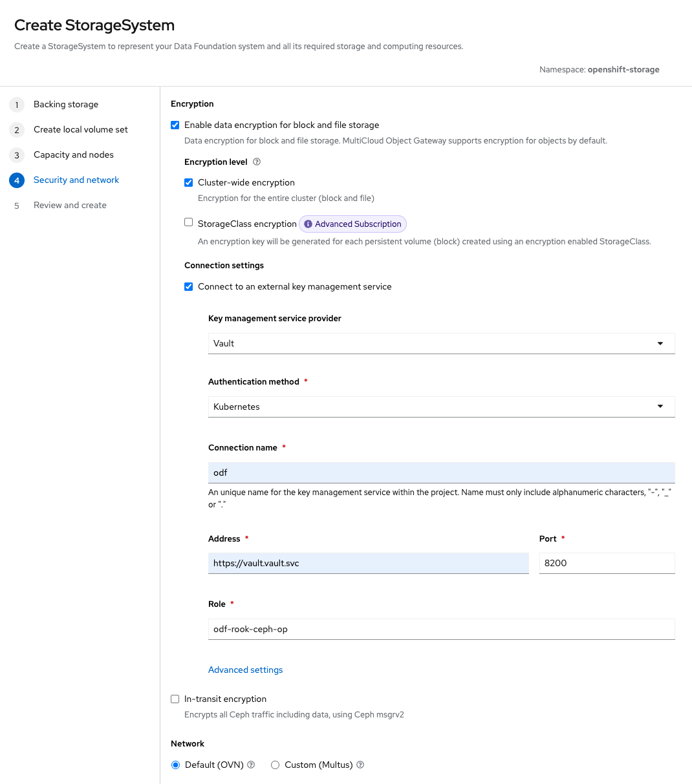Image resolution: width=692 pixels, height=784 pixels.
Task: Click step 1 number circle icon
Action: [17, 105]
